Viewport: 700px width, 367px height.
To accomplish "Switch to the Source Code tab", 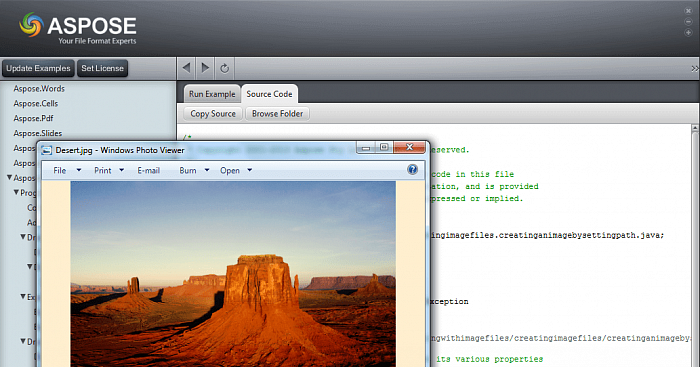I will [x=269, y=94].
